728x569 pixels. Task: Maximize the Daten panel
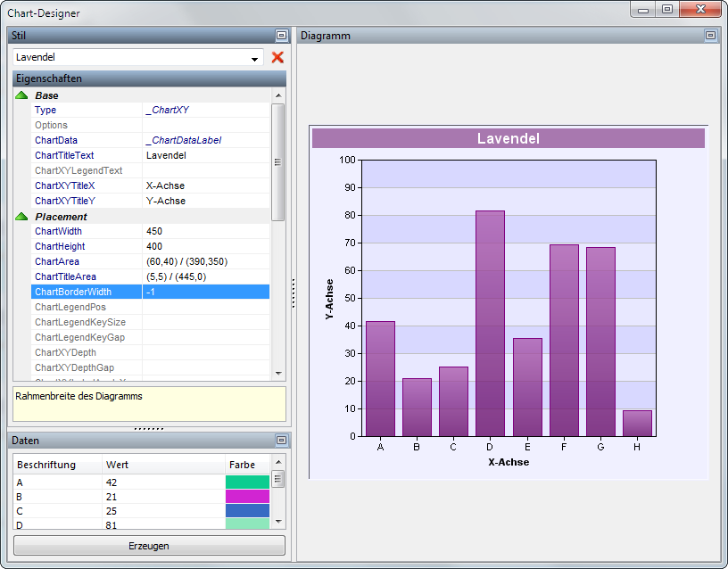pyautogui.click(x=281, y=441)
